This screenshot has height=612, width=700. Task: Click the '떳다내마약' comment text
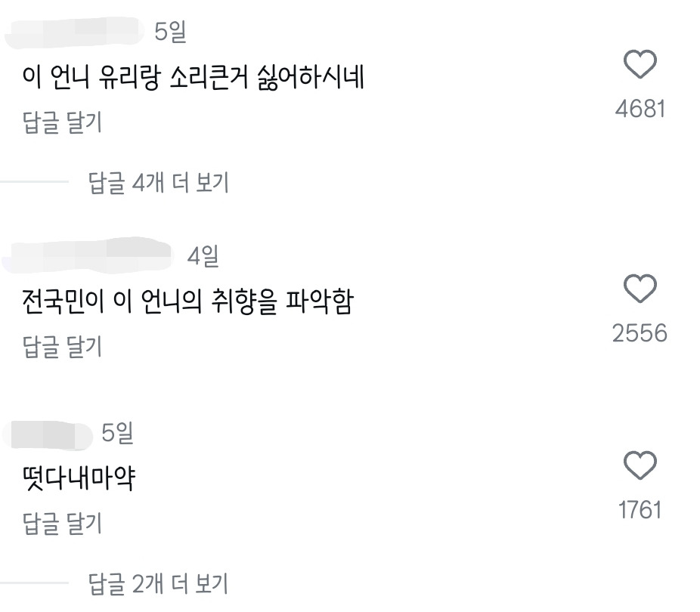79,478
